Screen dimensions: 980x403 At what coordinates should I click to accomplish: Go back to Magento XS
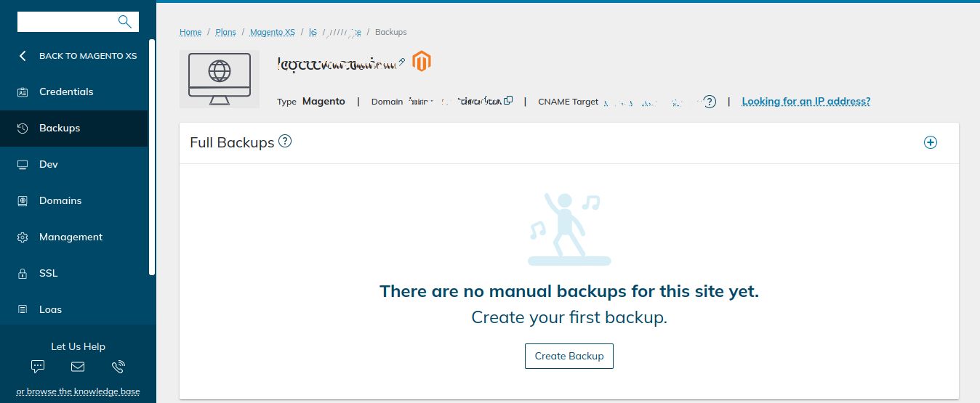pos(88,56)
